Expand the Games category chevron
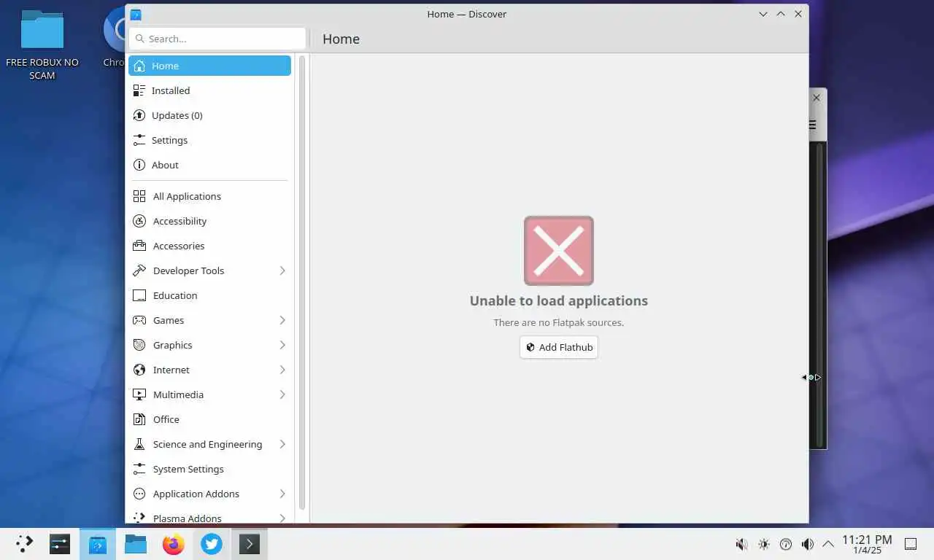 point(282,320)
